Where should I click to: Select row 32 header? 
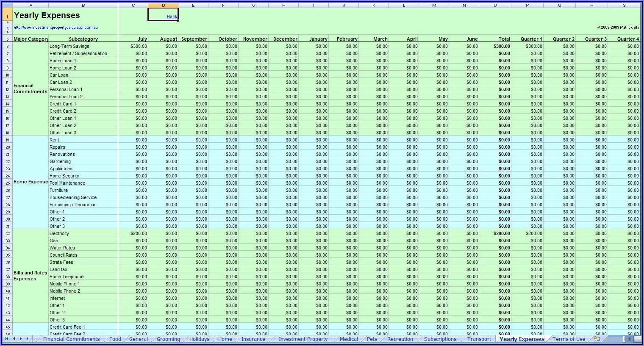7,233
